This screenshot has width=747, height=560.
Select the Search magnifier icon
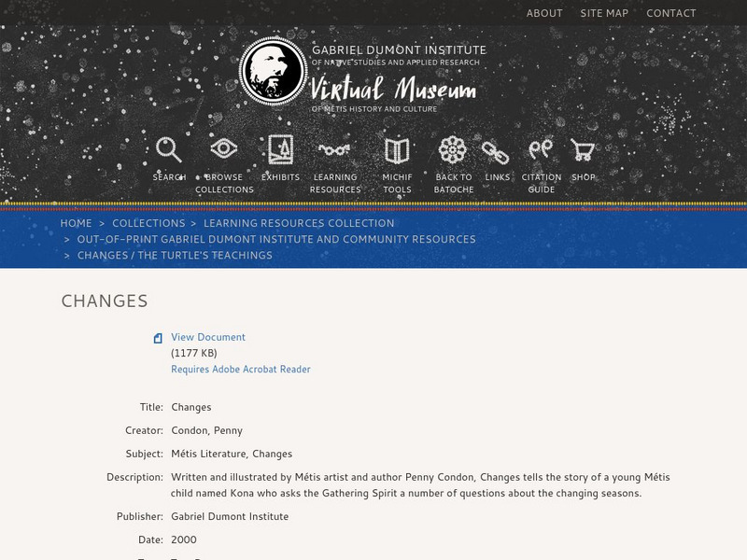[x=168, y=150]
